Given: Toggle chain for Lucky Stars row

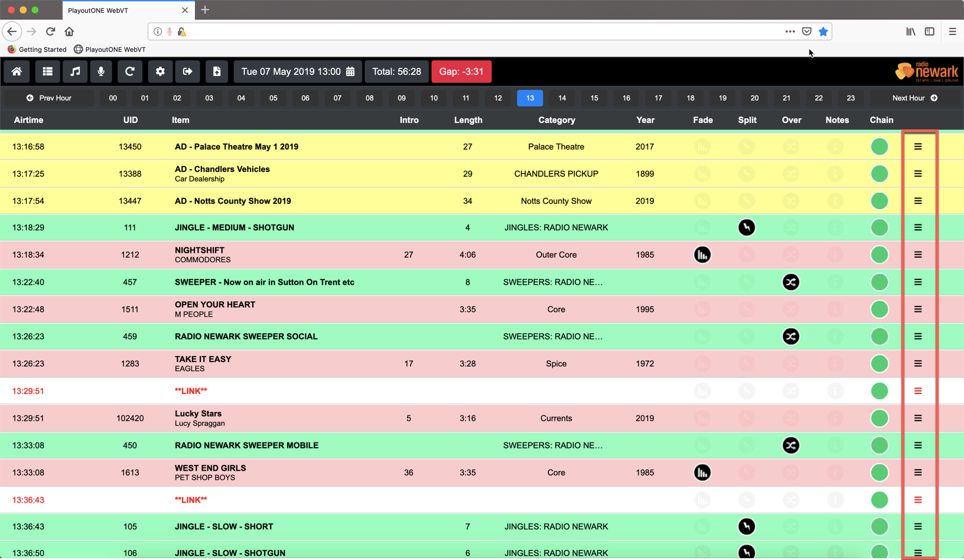Looking at the screenshot, I should pos(880,418).
